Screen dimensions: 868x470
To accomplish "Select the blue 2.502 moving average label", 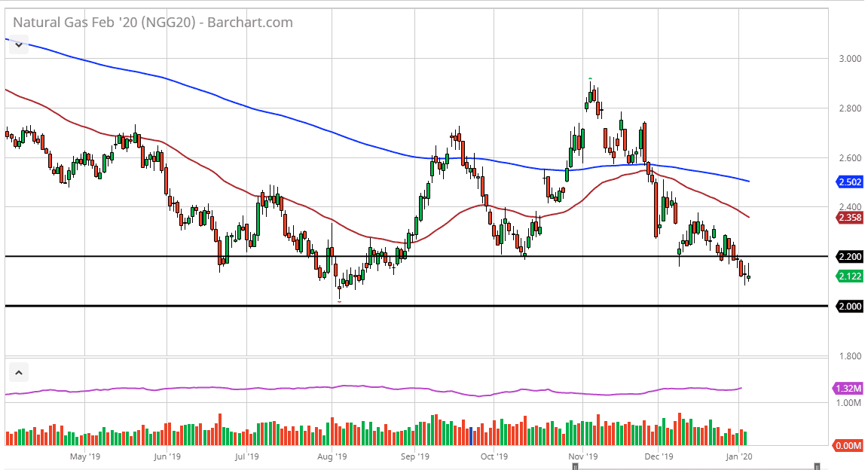I will coord(850,182).
